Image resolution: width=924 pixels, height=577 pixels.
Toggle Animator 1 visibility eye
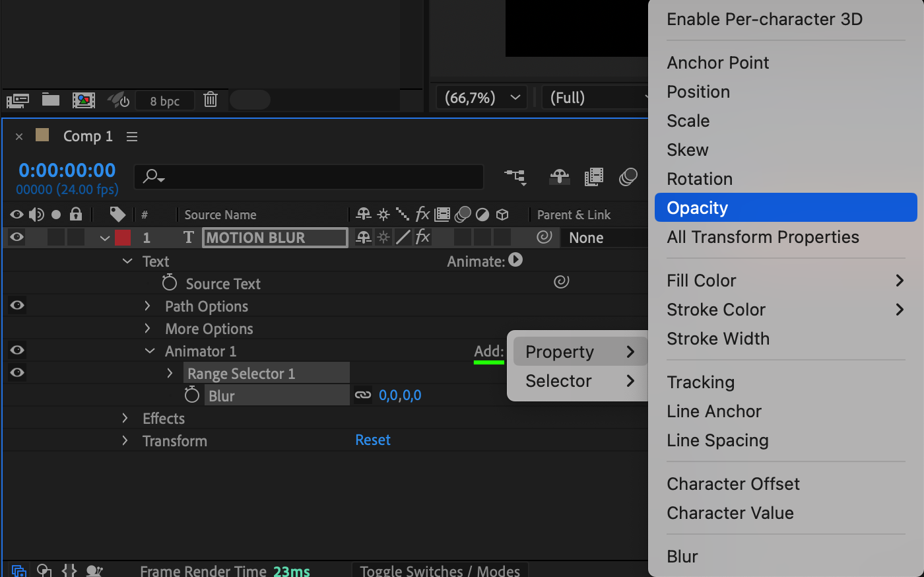(17, 351)
